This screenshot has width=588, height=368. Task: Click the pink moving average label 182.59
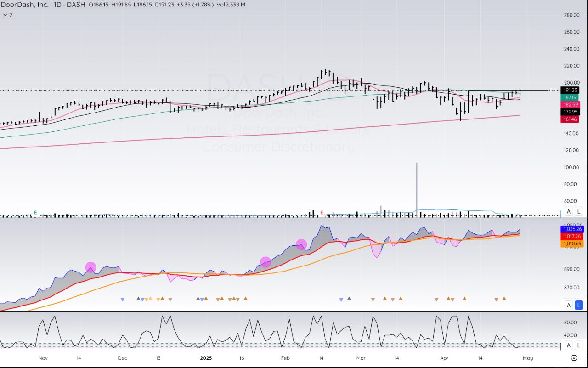570,105
